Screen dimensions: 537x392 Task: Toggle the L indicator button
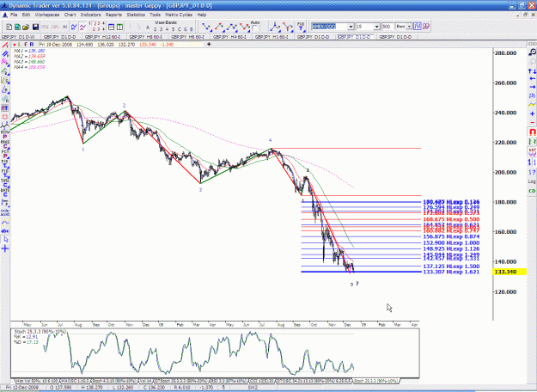pos(20,45)
